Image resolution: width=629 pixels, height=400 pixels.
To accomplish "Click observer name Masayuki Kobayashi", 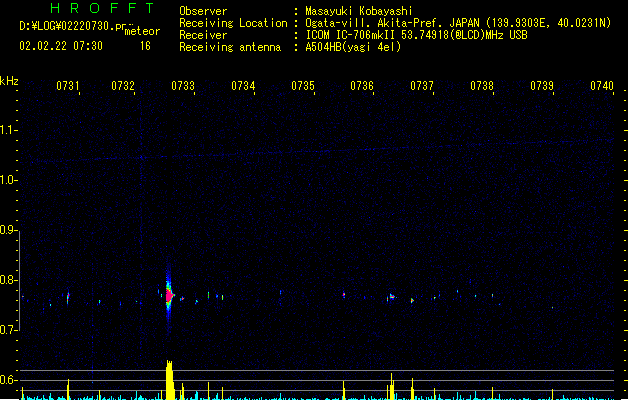I will coord(359,11).
